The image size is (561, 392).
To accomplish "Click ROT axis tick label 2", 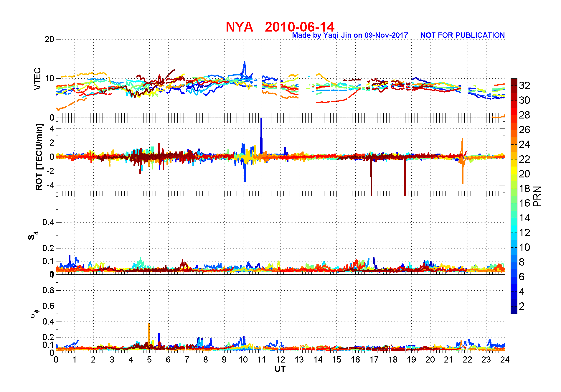I will [x=52, y=143].
